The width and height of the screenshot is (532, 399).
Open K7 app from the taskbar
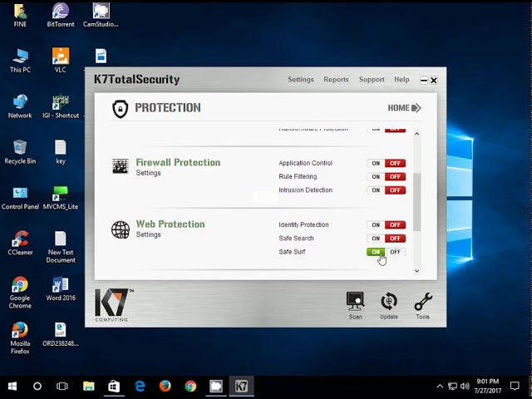(241, 387)
